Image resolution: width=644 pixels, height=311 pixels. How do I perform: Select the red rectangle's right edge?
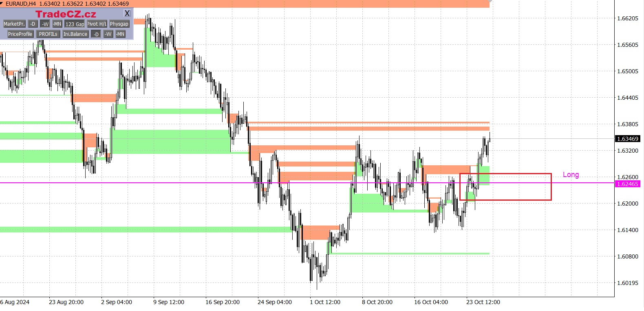pos(551,187)
